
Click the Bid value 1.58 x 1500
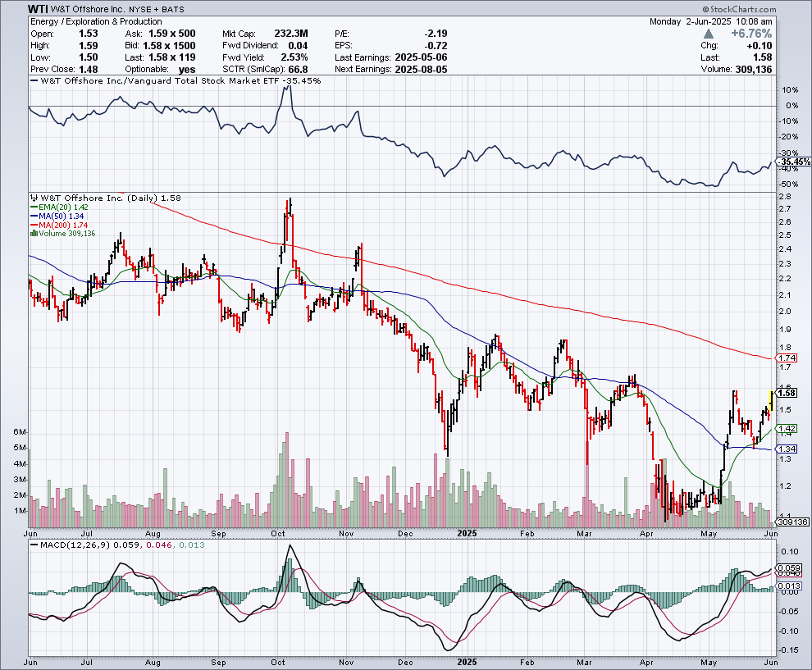point(169,46)
